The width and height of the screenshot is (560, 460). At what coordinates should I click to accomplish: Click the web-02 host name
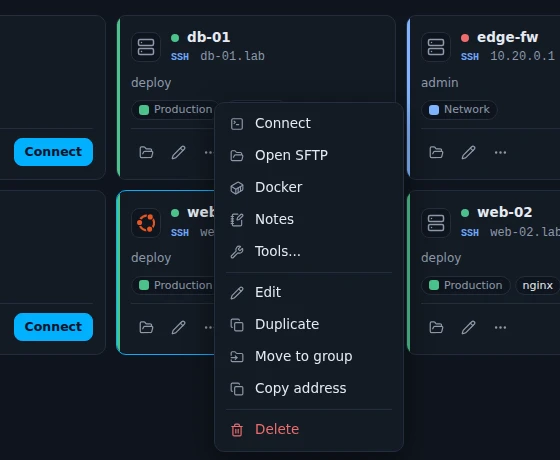[505, 212]
